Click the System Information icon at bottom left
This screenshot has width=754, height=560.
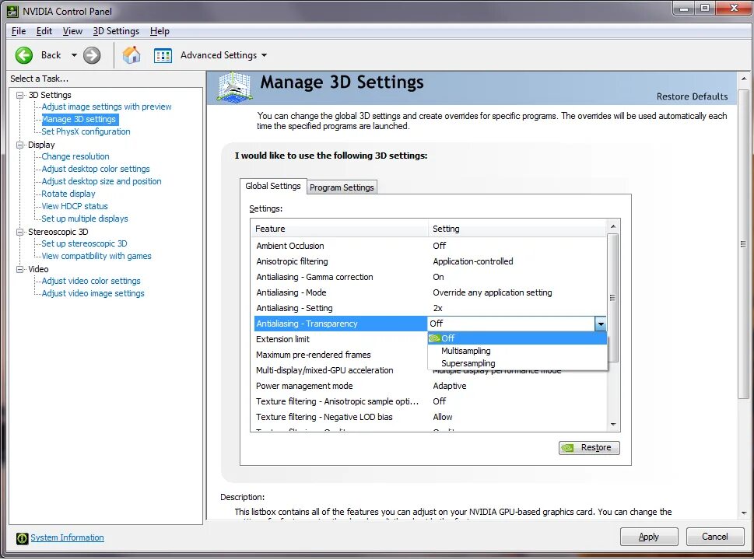22,538
